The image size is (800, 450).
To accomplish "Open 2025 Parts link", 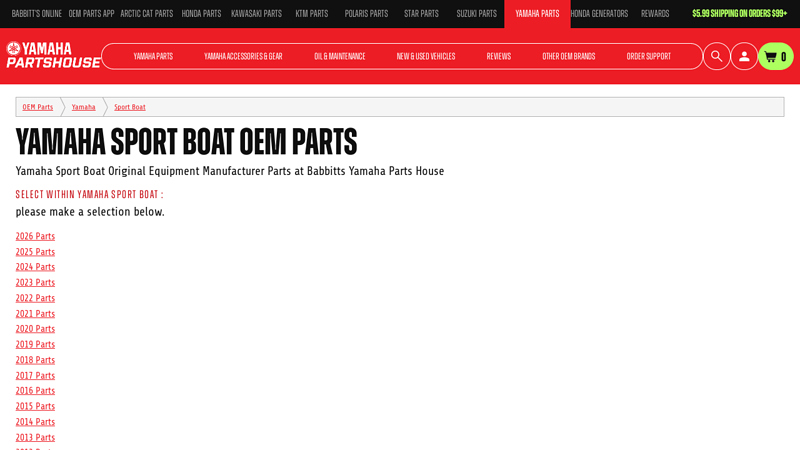I will 35,252.
